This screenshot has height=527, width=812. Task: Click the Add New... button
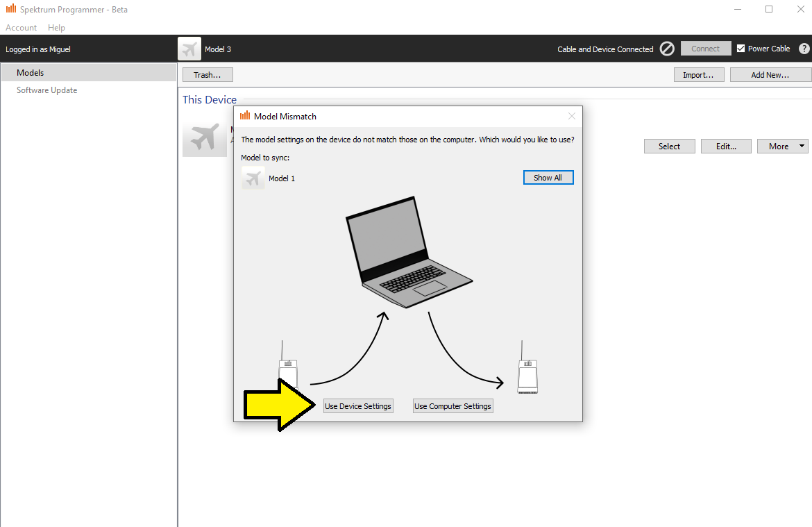pos(770,75)
